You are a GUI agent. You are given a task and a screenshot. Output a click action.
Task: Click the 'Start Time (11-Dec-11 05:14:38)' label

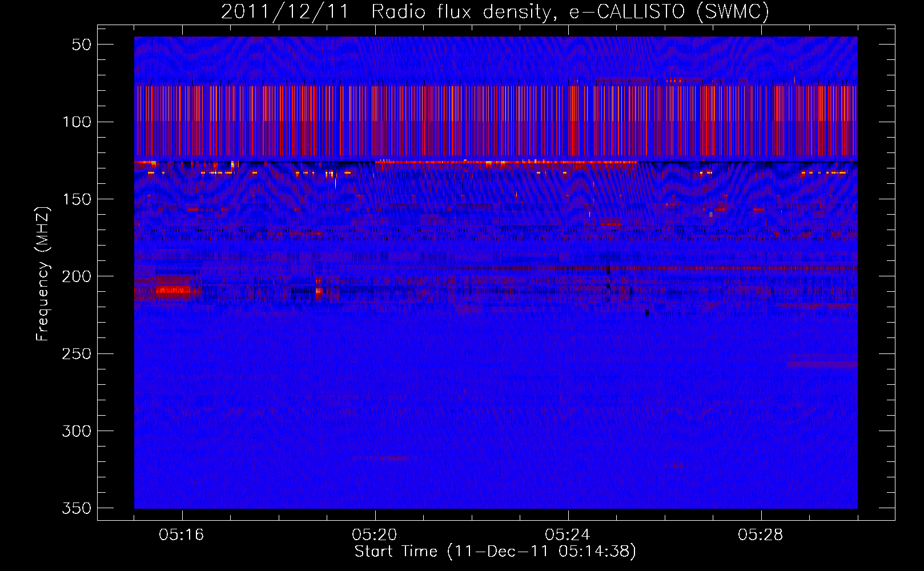(x=495, y=552)
